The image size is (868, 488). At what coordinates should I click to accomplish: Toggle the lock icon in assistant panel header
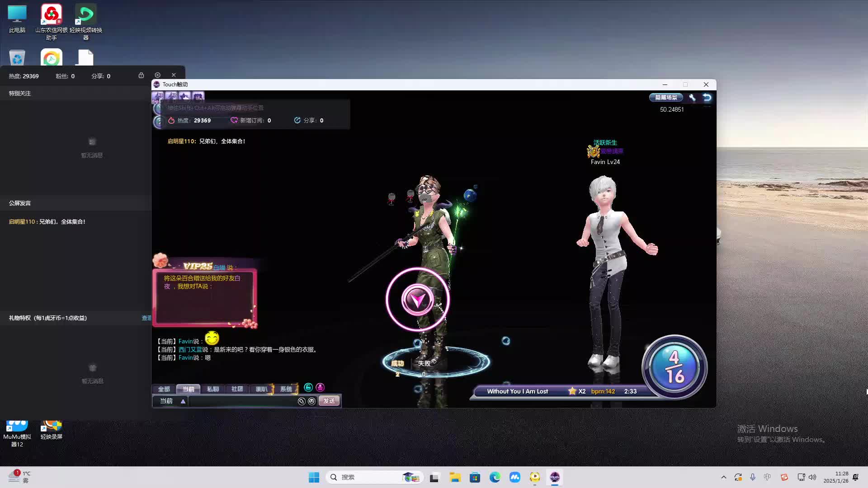coord(141,75)
